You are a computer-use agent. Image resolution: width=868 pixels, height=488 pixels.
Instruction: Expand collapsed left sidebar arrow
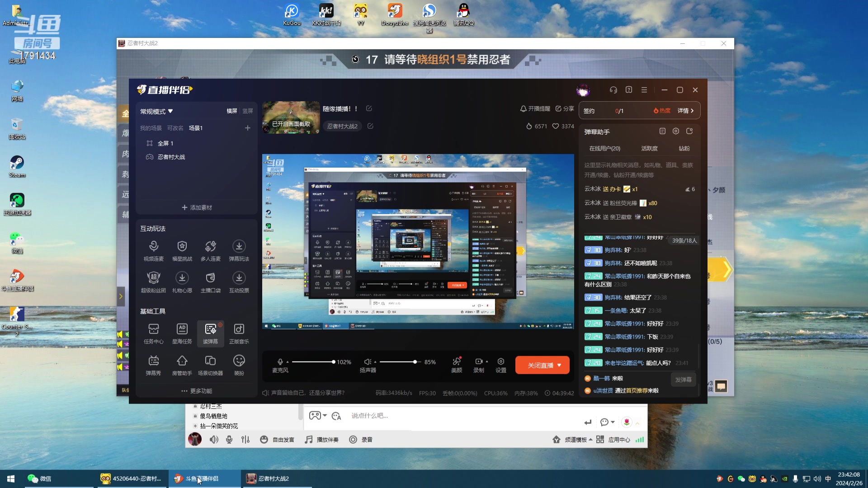point(121,296)
